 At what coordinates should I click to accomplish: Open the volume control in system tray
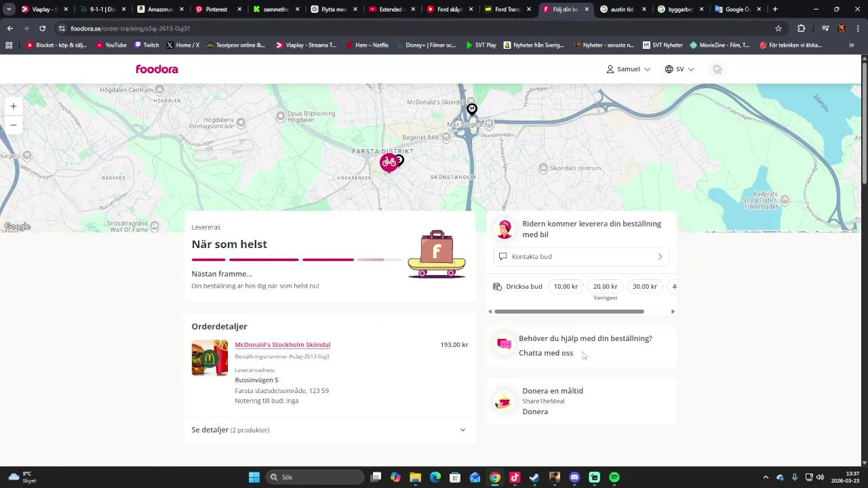(821, 477)
